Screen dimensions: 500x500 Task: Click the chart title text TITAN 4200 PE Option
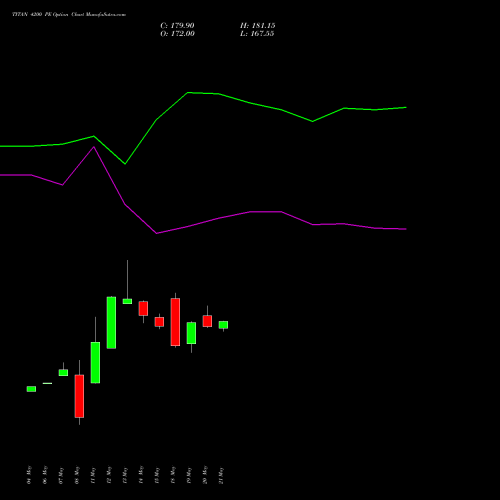point(40,15)
